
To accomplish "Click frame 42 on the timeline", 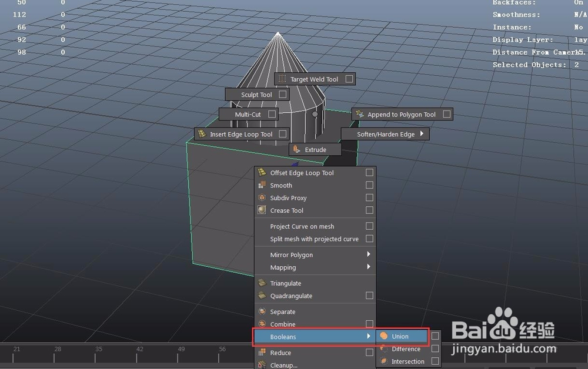I will 139,349.
